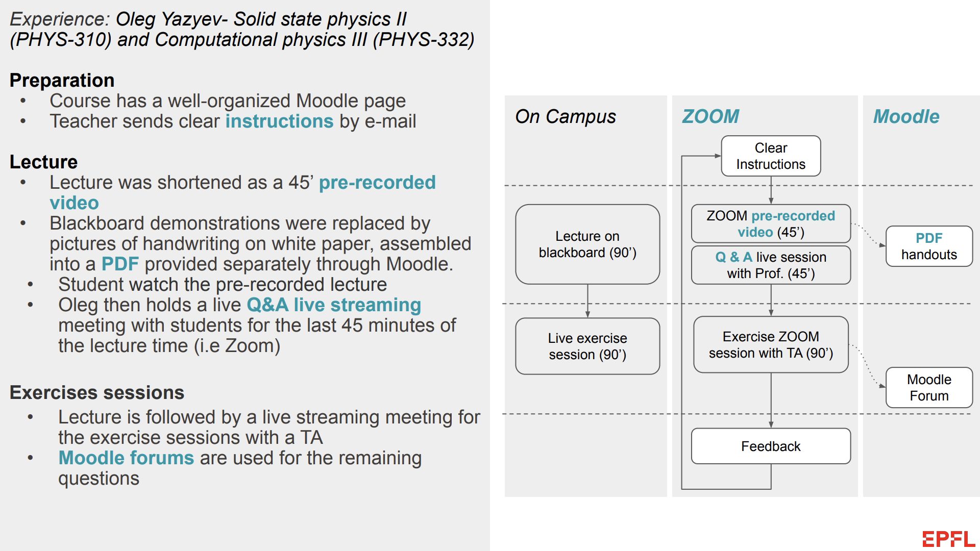Image resolution: width=980 pixels, height=551 pixels.
Task: Select the Lecture on blackboard box
Action: pyautogui.click(x=587, y=244)
